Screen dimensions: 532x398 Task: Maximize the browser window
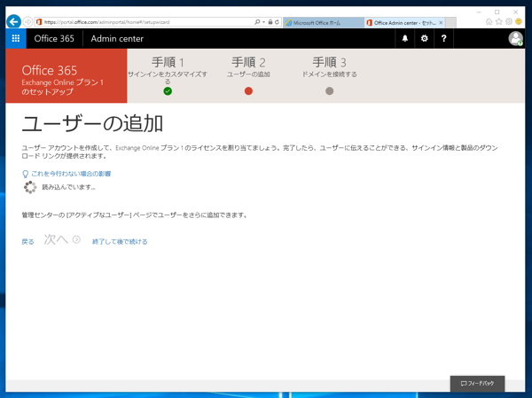[497, 12]
